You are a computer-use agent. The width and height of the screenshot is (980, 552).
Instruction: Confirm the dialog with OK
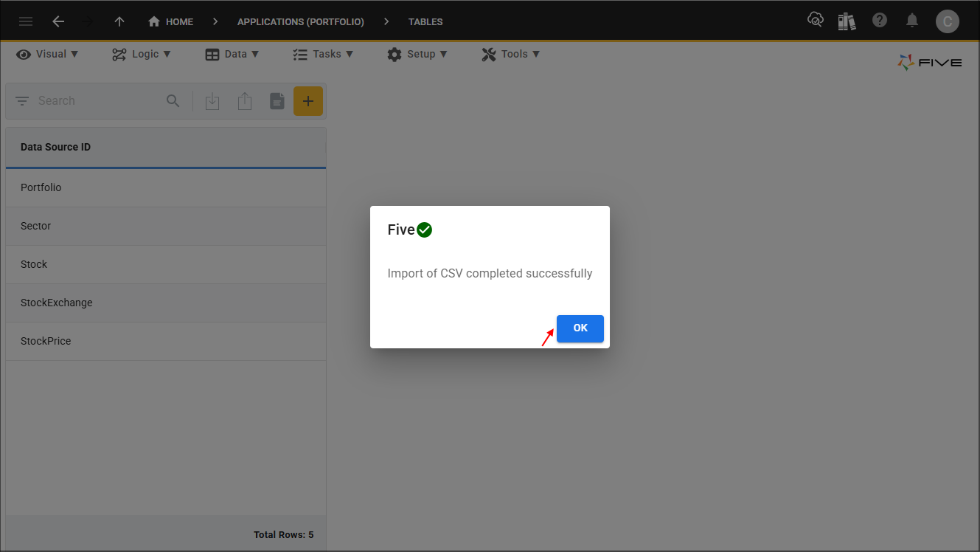click(x=580, y=328)
